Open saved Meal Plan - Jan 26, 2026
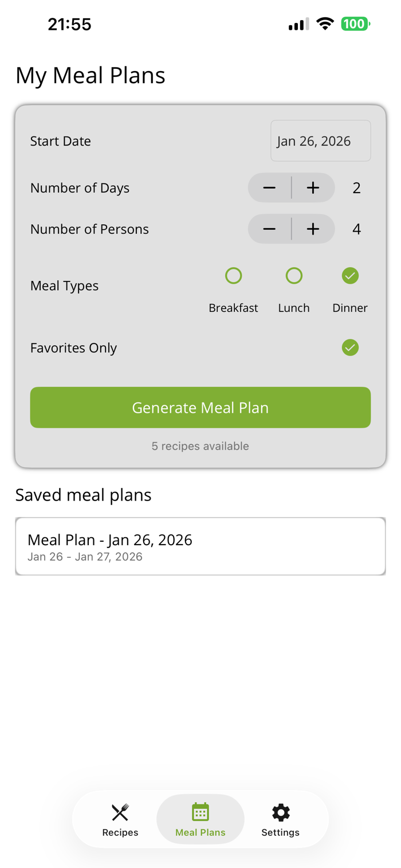 coord(200,546)
